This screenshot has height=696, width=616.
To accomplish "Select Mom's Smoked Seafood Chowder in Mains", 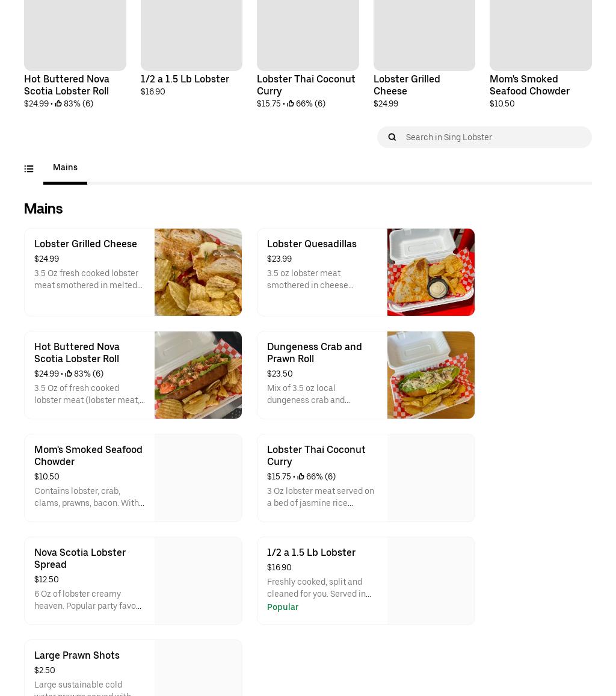I will point(88,455).
